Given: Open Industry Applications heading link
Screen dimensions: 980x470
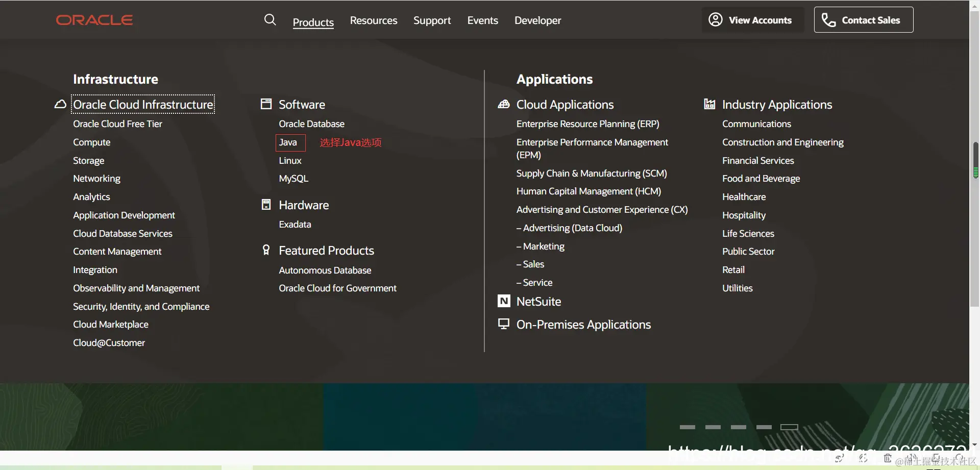Looking at the screenshot, I should pyautogui.click(x=777, y=104).
